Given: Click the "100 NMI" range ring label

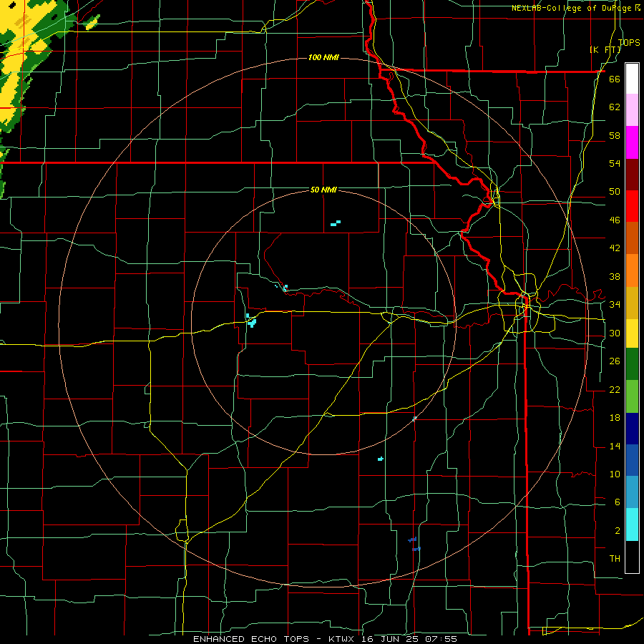Looking at the screenshot, I should point(323,57).
